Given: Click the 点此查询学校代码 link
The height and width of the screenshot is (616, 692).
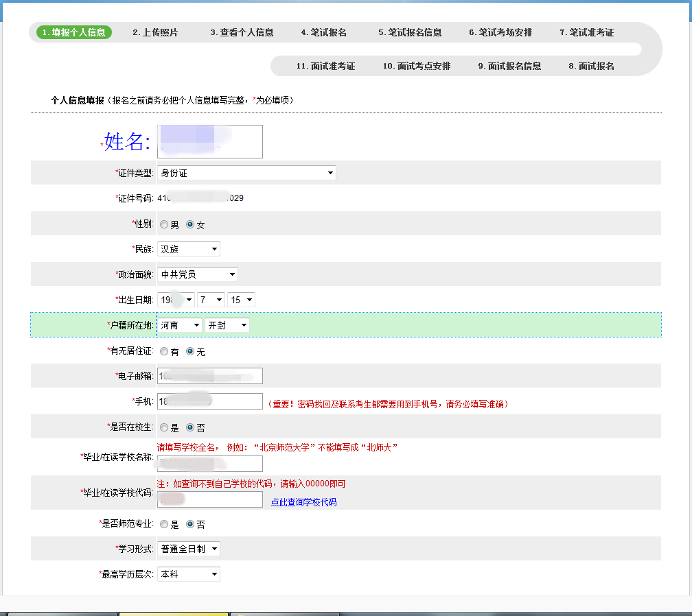Looking at the screenshot, I should [x=303, y=502].
